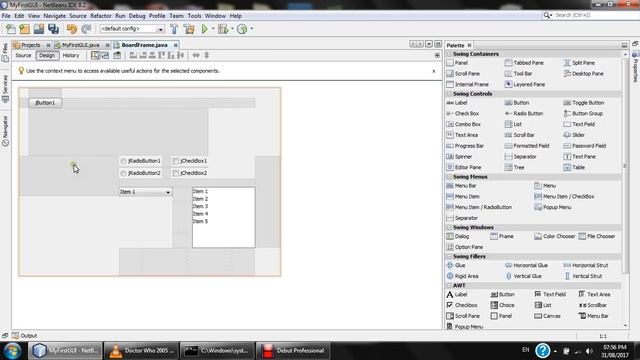Viewport: 640px width, 360px height.
Task: Click the Build Project hammer icon
Action: pos(174,29)
